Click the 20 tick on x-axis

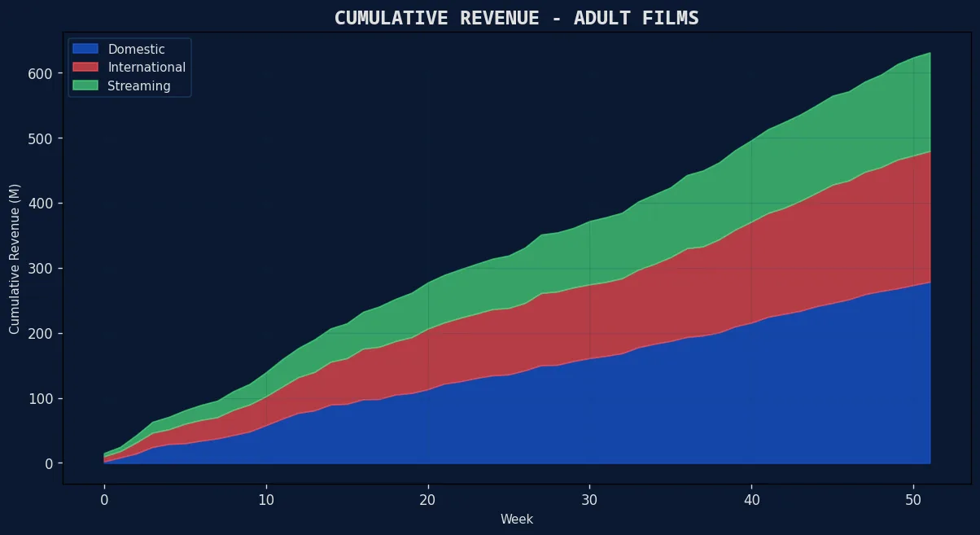point(428,498)
